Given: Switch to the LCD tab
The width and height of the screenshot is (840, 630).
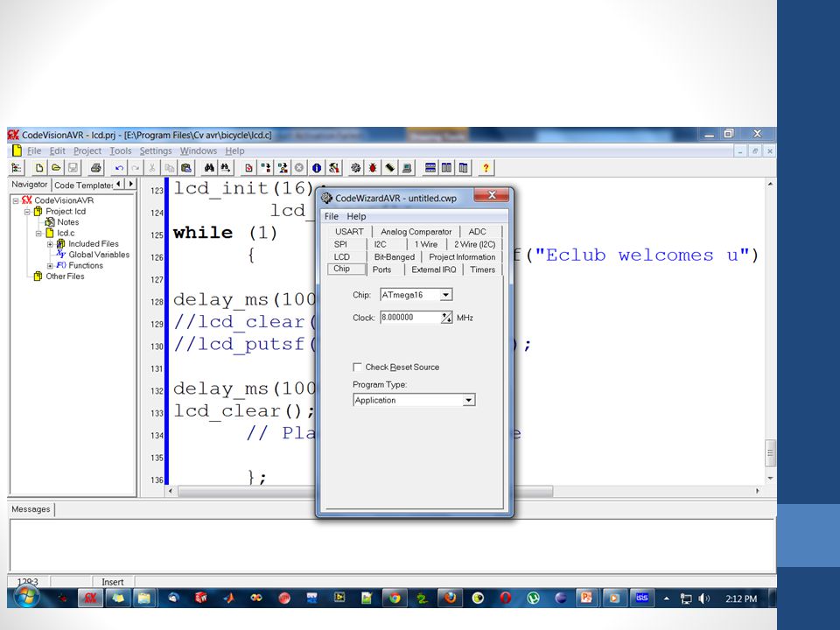Looking at the screenshot, I should (342, 257).
